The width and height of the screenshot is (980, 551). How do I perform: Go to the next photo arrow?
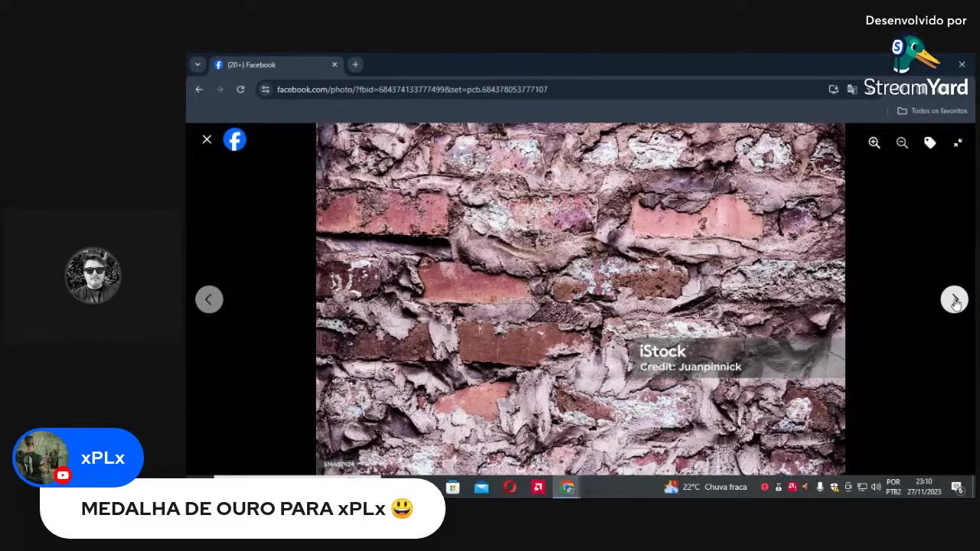(954, 299)
